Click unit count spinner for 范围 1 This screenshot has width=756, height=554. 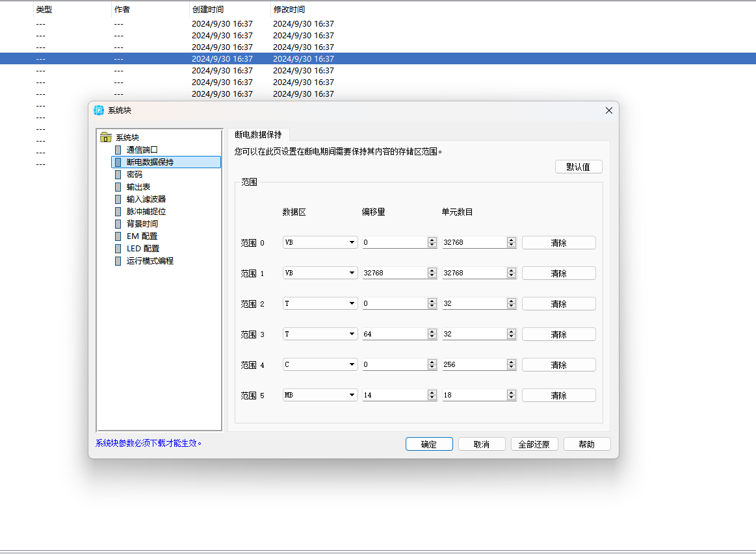pyautogui.click(x=512, y=273)
